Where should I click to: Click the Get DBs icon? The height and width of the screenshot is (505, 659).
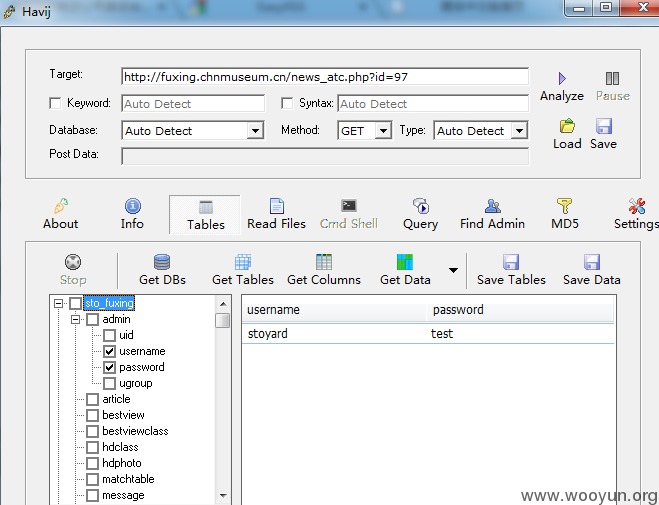click(162, 262)
